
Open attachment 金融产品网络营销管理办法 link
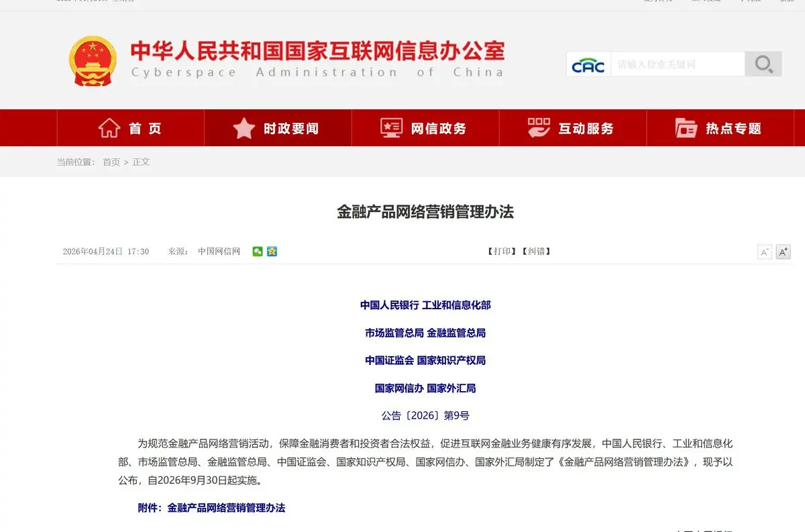pos(226,508)
